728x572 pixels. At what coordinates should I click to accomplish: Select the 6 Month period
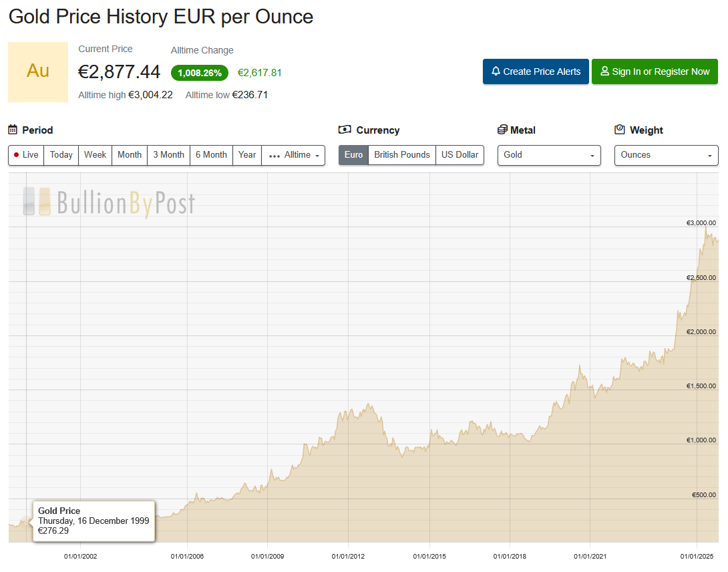[211, 155]
